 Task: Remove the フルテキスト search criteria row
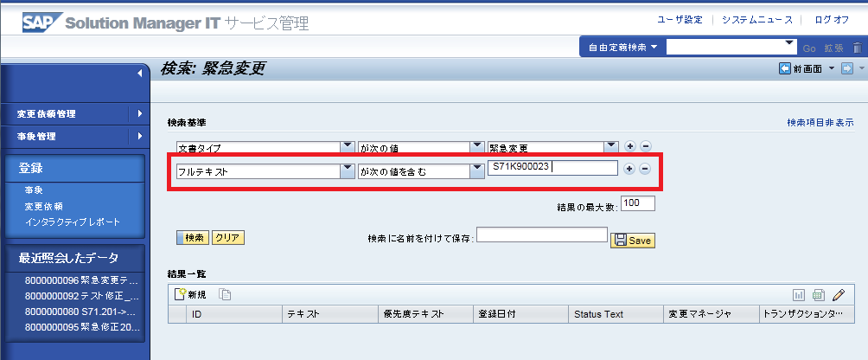[645, 169]
